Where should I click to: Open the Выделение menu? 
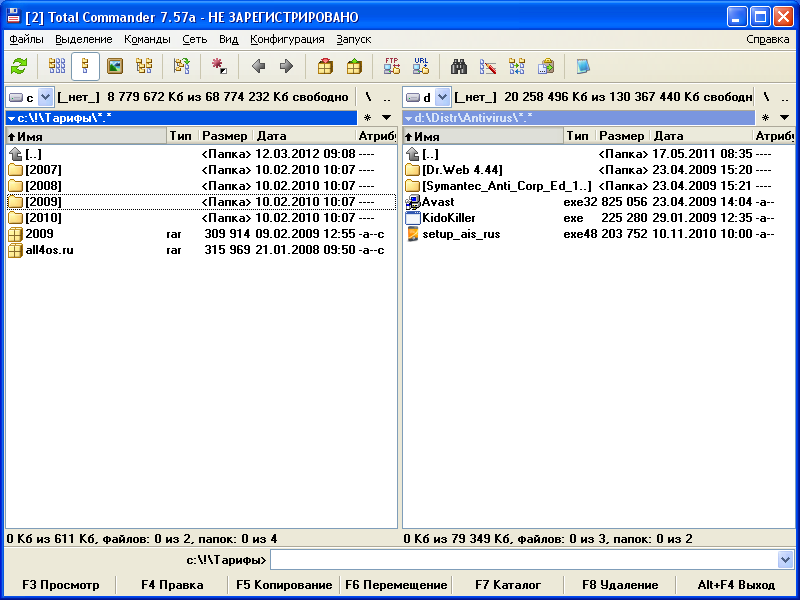tap(84, 39)
